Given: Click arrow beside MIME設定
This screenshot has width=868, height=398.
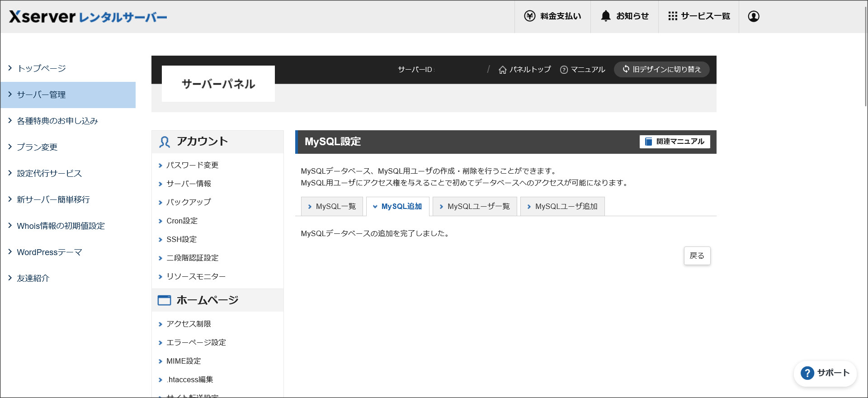Looking at the screenshot, I should (x=160, y=361).
